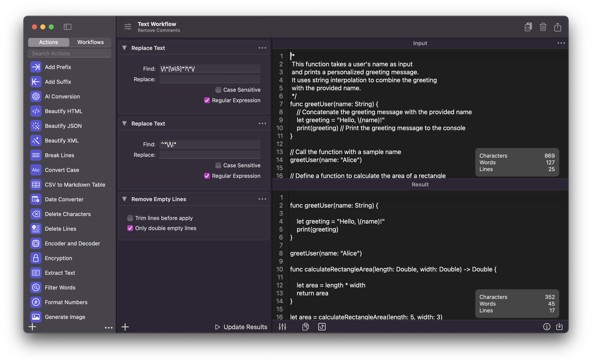Image resolution: width=592 pixels, height=364 pixels.
Task: Click the Convert Case Abc icon
Action: (x=36, y=170)
